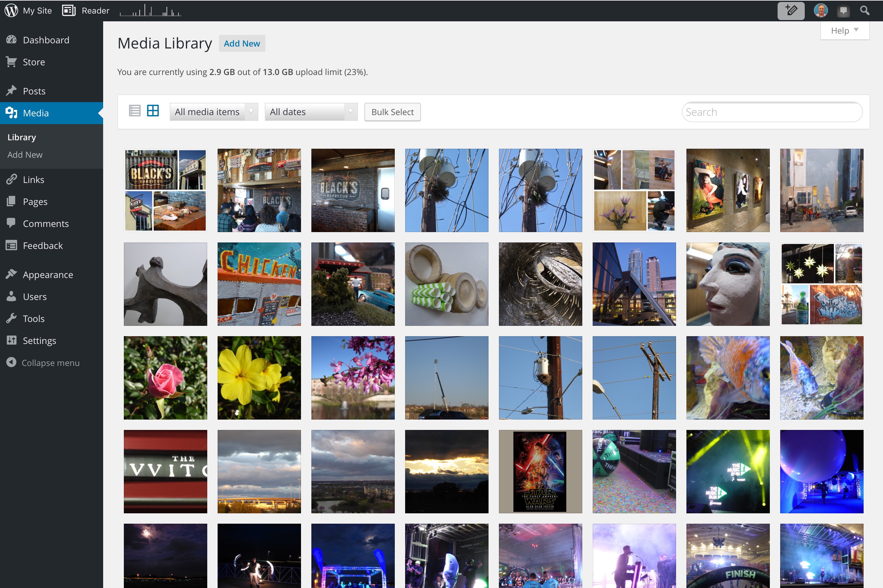Open the Star Wars poster thumbnail

540,471
